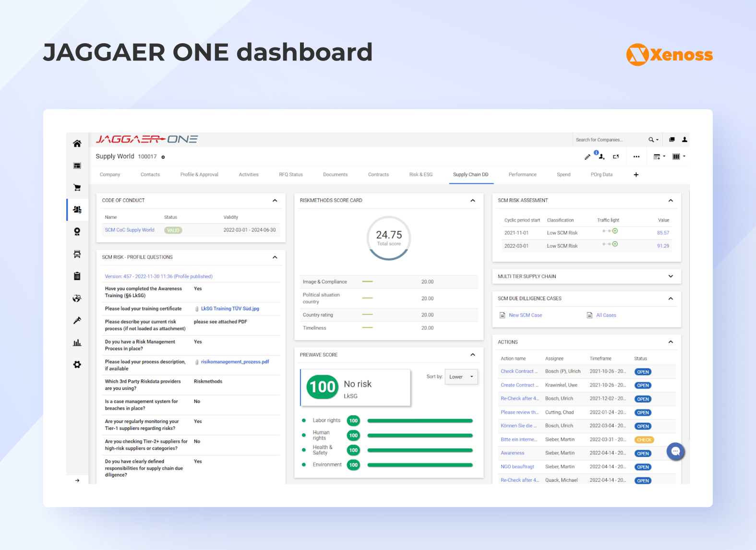756x550 pixels.
Task: Open the Risk & ESG tab
Action: point(421,175)
